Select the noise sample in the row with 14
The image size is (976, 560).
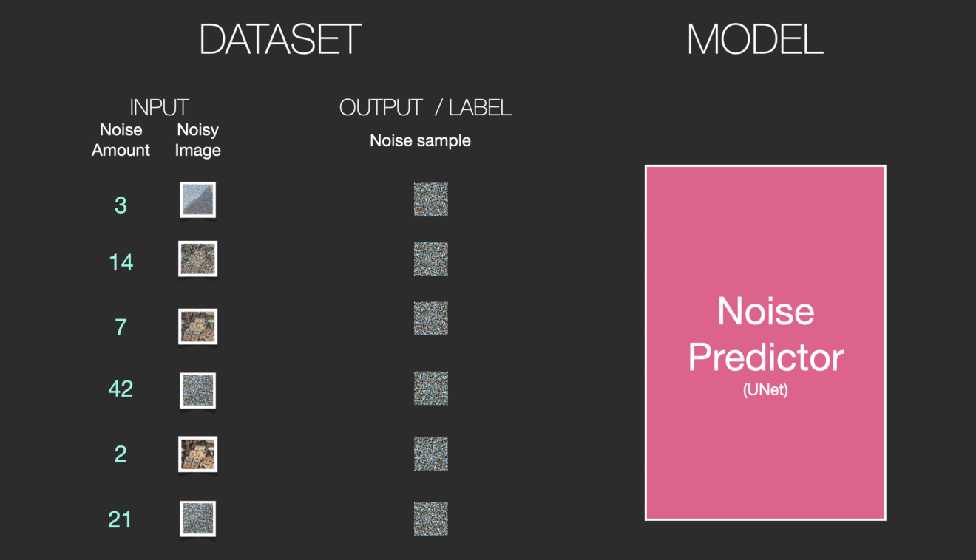point(431,259)
